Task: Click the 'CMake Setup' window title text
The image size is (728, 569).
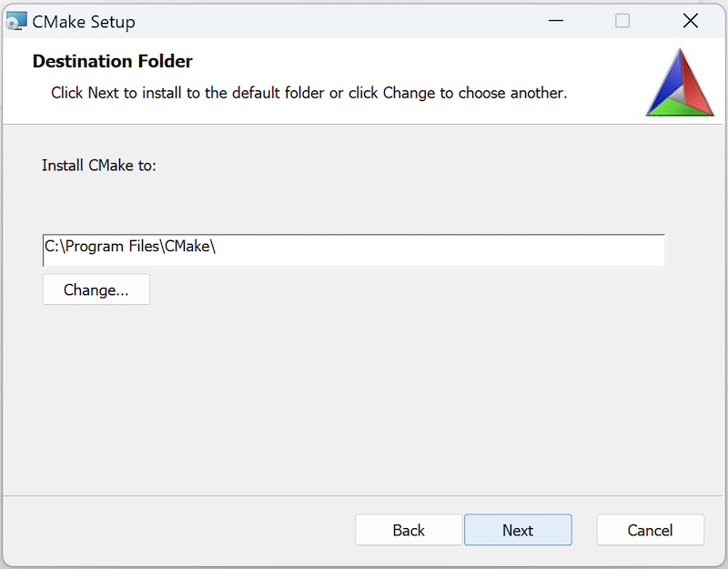Action: tap(84, 21)
